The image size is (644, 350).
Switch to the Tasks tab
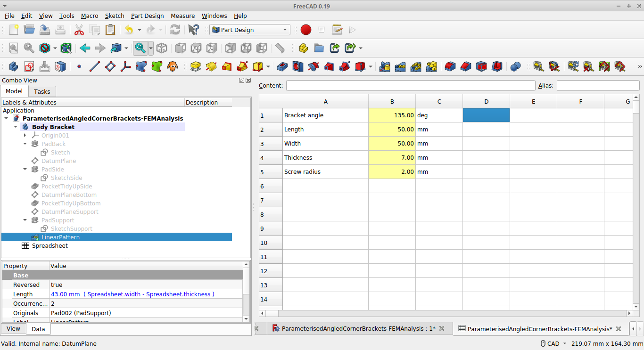pos(42,91)
